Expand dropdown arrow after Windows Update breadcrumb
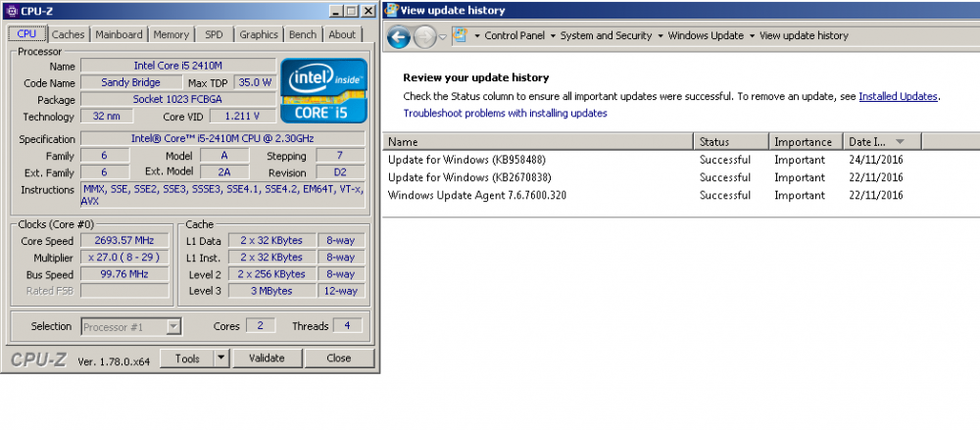The height and width of the screenshot is (430, 980). 752,36
